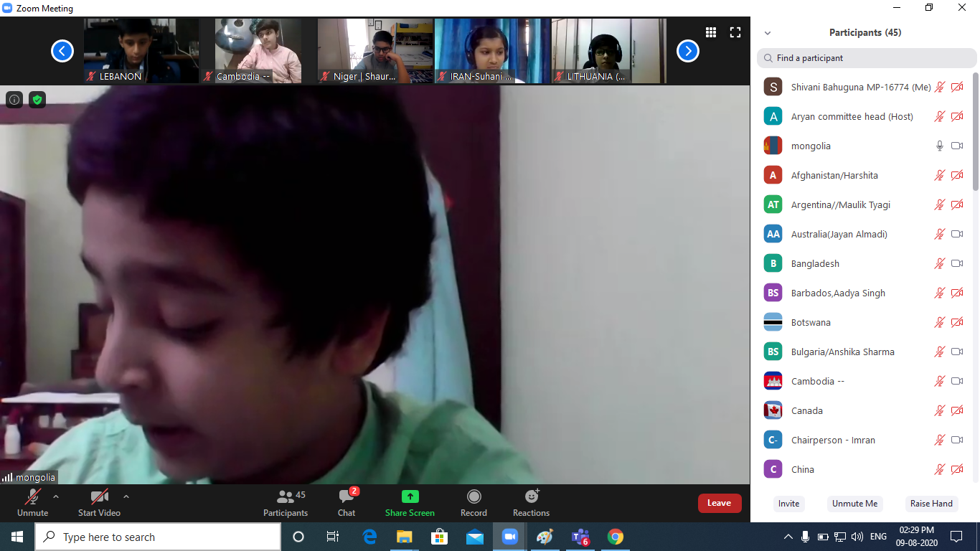
Task: Collapse Participants panel using chevron
Action: click(768, 33)
